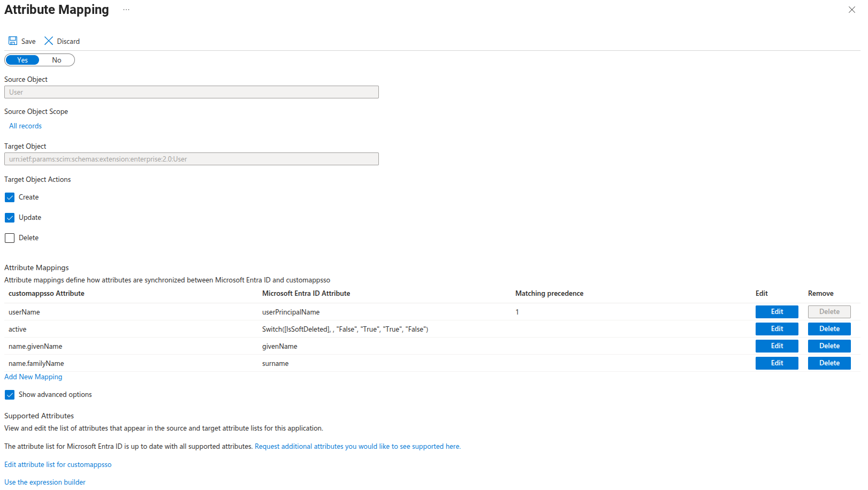Image resolution: width=868 pixels, height=490 pixels.
Task: Enable the Delete action checkbox
Action: tap(10, 238)
